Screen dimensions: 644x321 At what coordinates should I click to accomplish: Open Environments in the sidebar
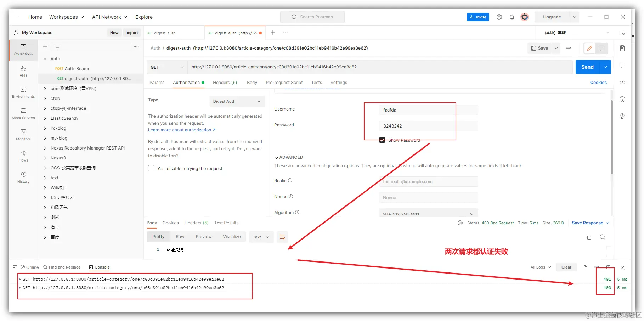pyautogui.click(x=23, y=92)
